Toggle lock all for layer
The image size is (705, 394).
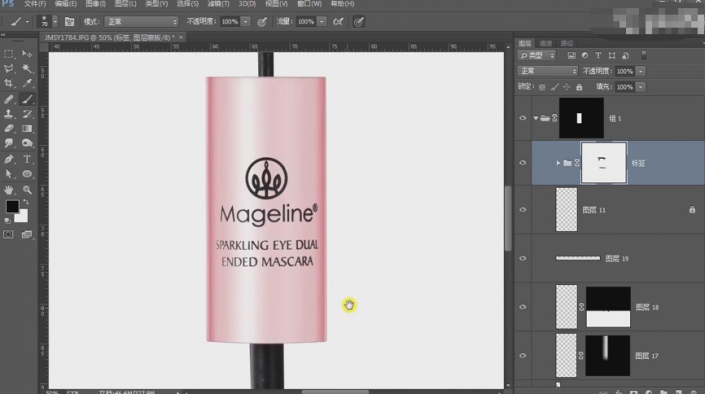pyautogui.click(x=579, y=87)
